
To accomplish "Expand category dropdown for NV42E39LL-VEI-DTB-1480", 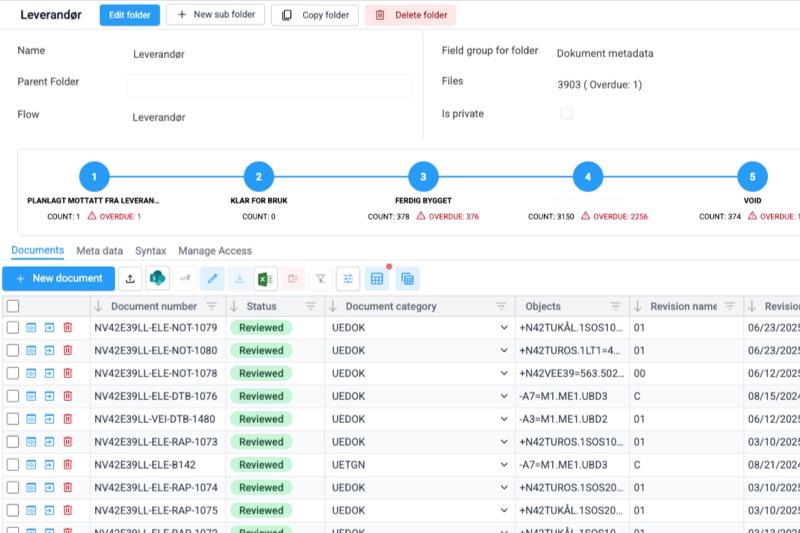I will point(504,419).
